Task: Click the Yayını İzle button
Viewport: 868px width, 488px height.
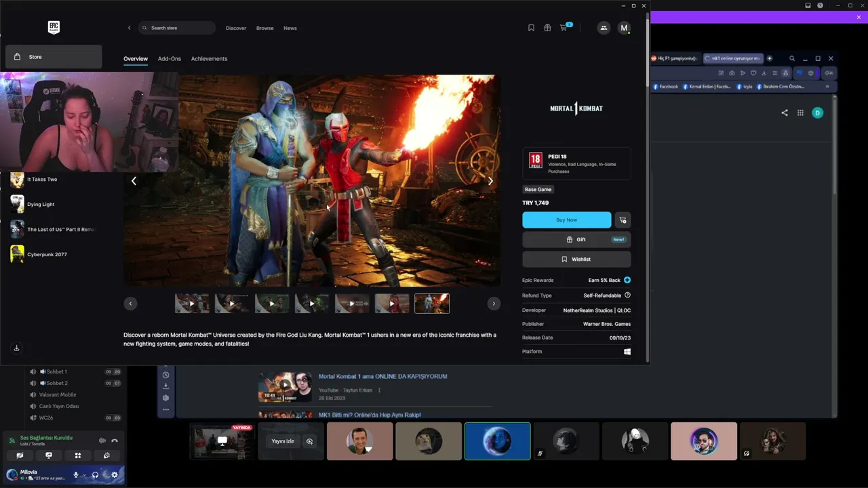Action: click(x=283, y=441)
